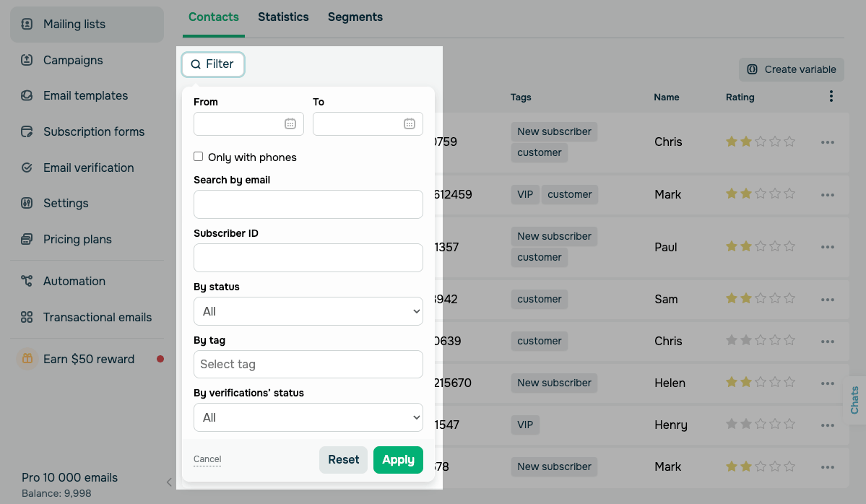Set Chris's rating to five stars
866x504 pixels.
point(789,142)
